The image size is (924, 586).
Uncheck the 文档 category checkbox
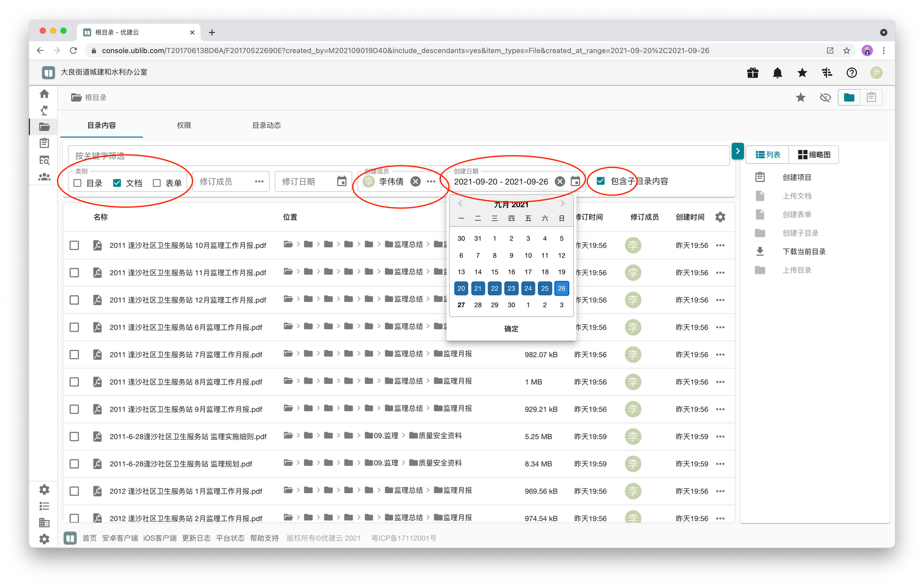tap(117, 183)
